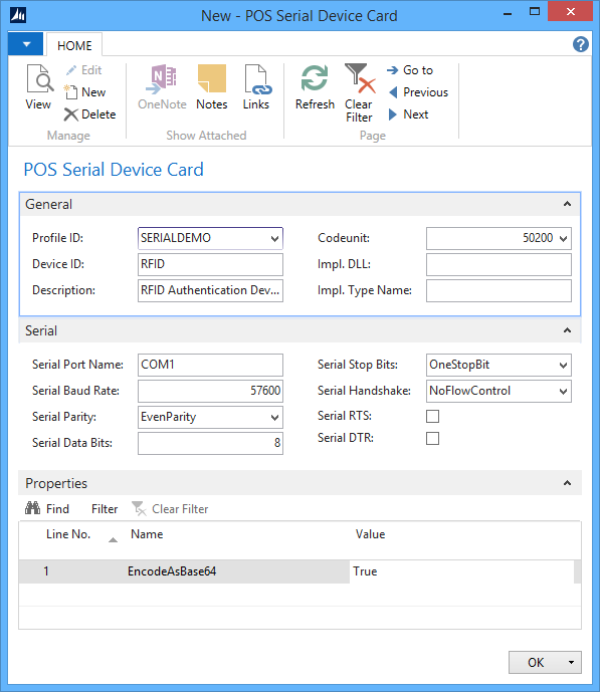Select the HOME ribbon tab
The height and width of the screenshot is (692, 600).
[x=74, y=46]
